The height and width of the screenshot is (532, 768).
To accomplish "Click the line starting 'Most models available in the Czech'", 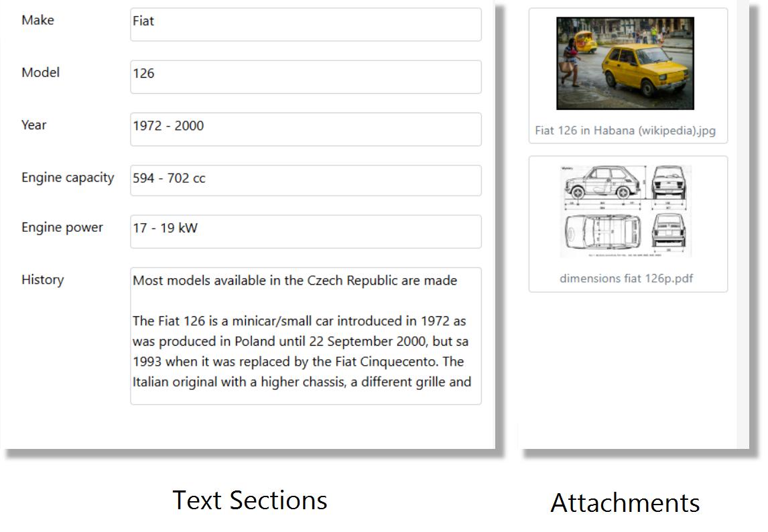I will click(295, 280).
